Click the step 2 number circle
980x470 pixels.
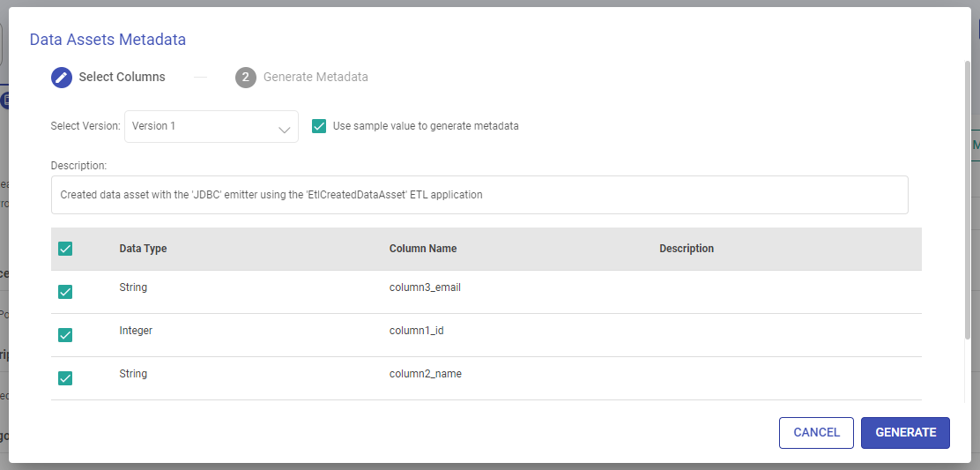click(245, 78)
